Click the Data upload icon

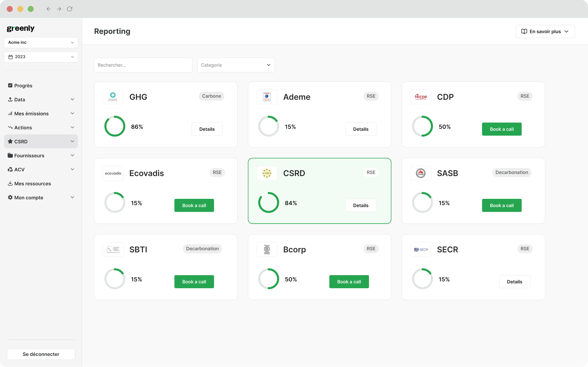tap(10, 99)
